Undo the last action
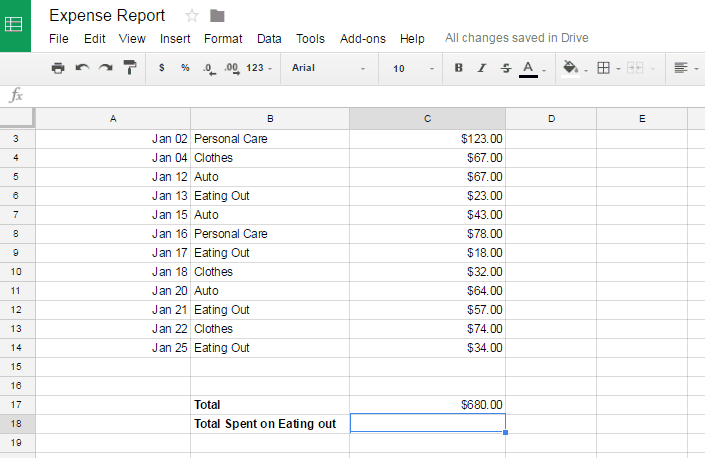The height and width of the screenshot is (458, 705). [82, 68]
